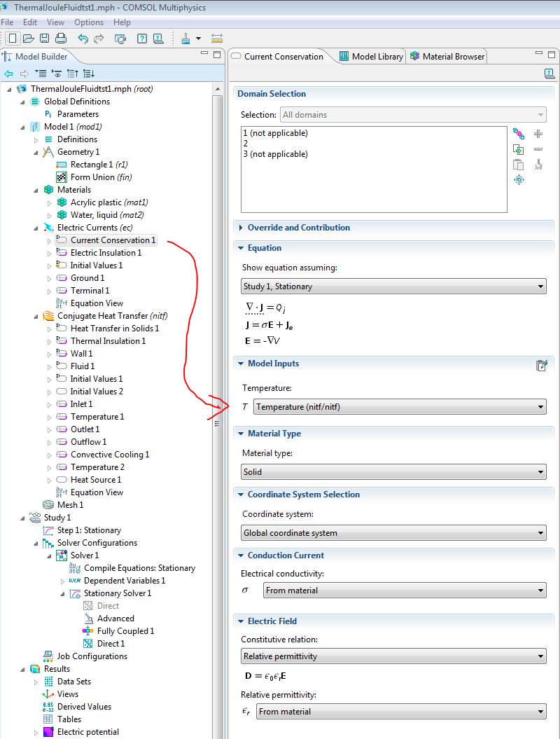Image resolution: width=560 pixels, height=739 pixels.
Task: Select the Fully Coupled 1 solver node
Action: click(x=125, y=631)
